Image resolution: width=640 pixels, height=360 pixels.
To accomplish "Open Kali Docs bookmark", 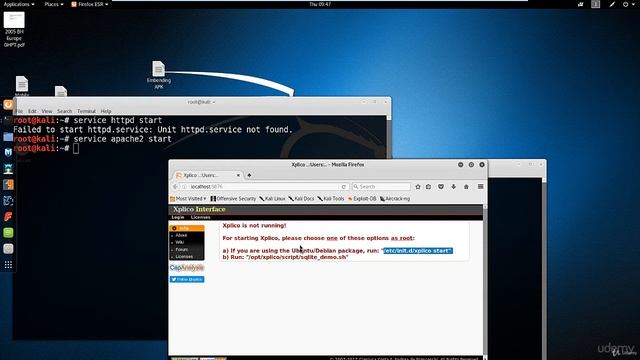I will (x=301, y=199).
